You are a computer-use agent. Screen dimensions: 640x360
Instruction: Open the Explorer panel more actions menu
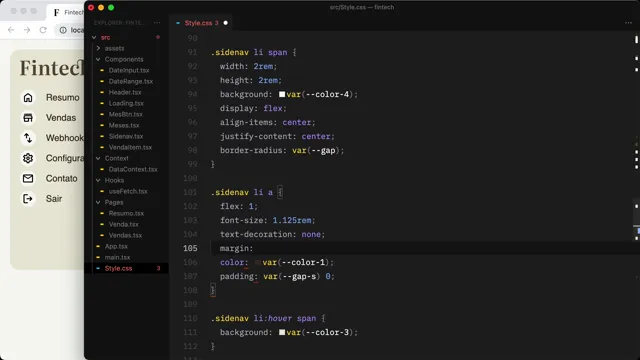(157, 23)
